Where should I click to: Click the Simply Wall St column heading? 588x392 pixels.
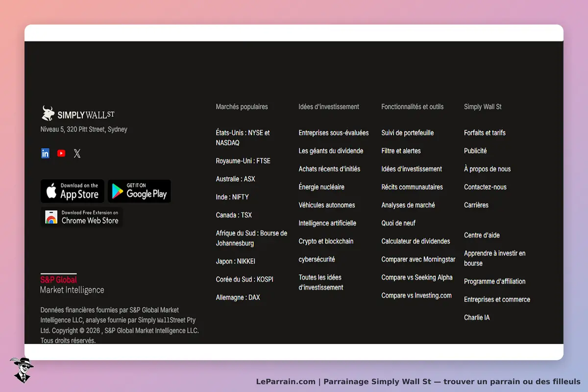click(x=483, y=107)
